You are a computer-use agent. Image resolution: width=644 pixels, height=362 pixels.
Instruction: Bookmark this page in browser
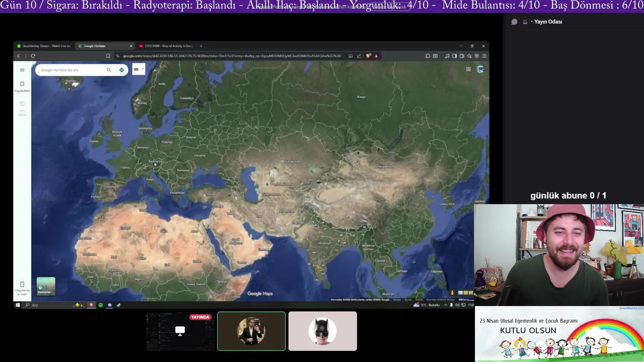(x=108, y=56)
